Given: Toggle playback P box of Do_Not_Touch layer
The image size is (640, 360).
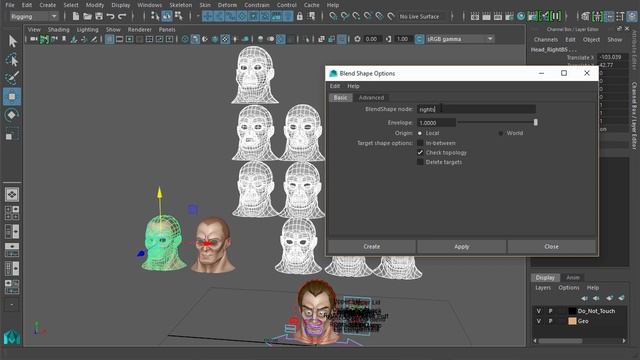Looking at the screenshot, I should coord(550,311).
